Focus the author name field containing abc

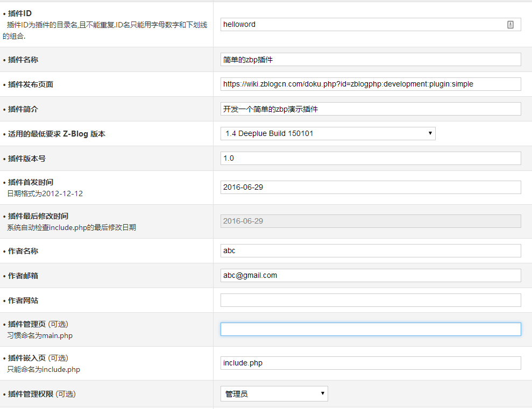coord(371,251)
